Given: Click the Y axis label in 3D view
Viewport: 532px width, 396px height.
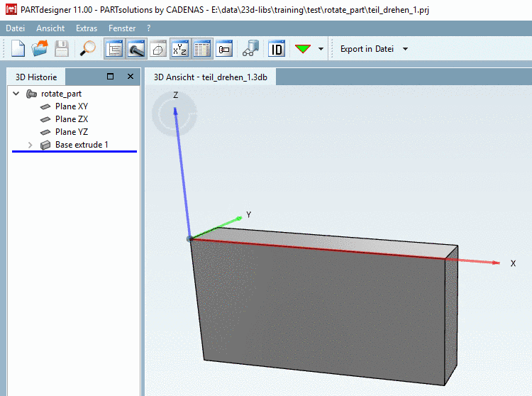Looking at the screenshot, I should click(x=249, y=214).
